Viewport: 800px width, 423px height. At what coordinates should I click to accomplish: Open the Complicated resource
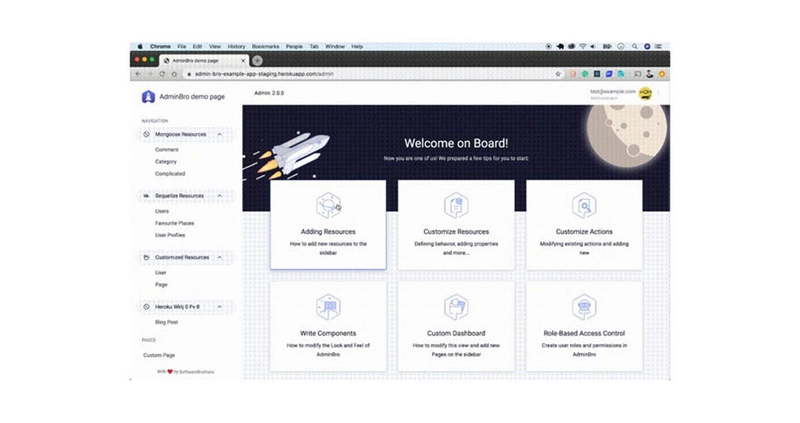170,173
